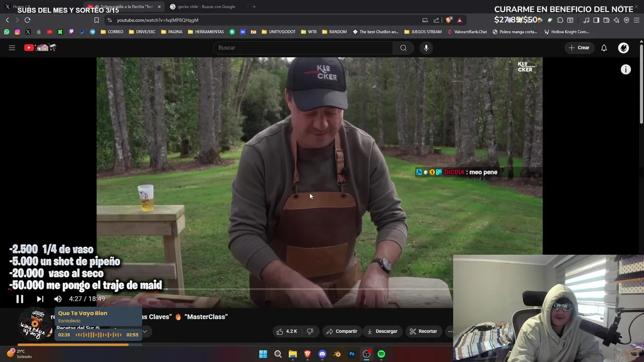644x362 pixels.
Task: Open the WhatsApp bookmark icon
Action: [7, 32]
